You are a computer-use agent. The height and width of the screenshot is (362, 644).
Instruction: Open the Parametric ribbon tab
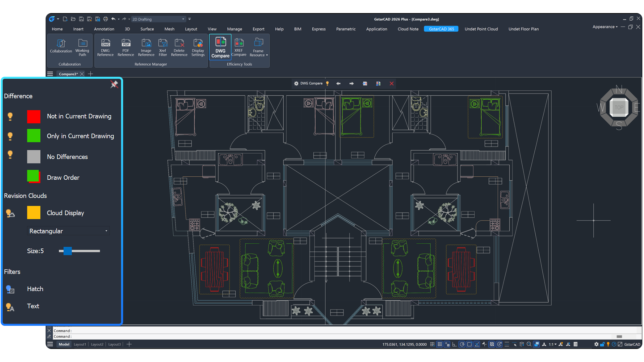pos(346,29)
